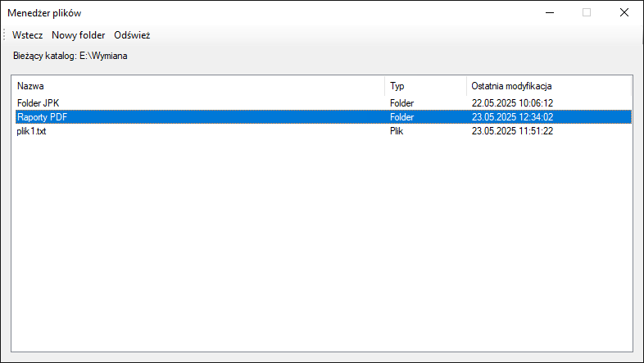The image size is (644, 363).
Task: Select the plik1.txt file entry
Action: (x=324, y=131)
